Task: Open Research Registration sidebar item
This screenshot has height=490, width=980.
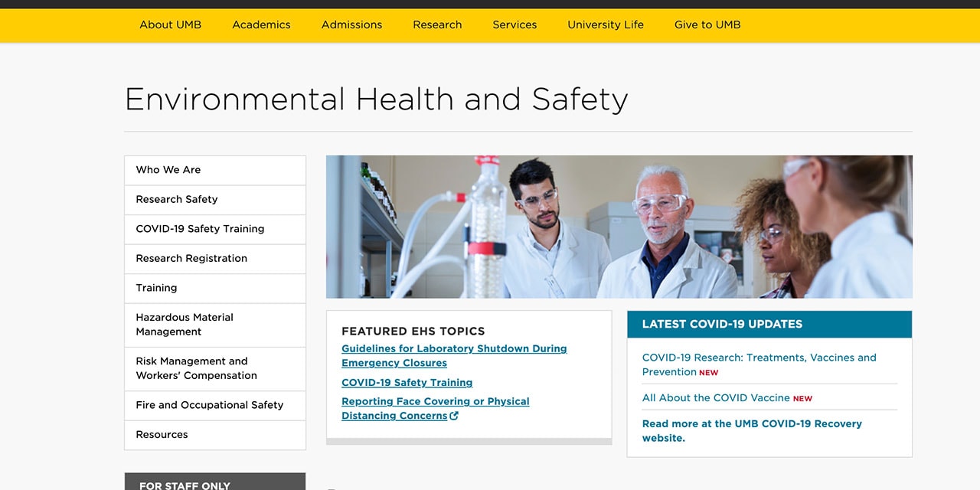Action: (215, 259)
